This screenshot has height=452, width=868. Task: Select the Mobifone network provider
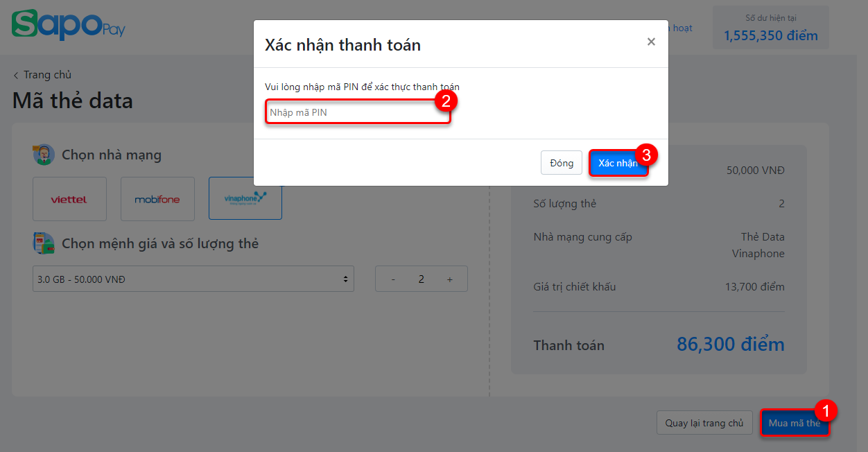(157, 199)
